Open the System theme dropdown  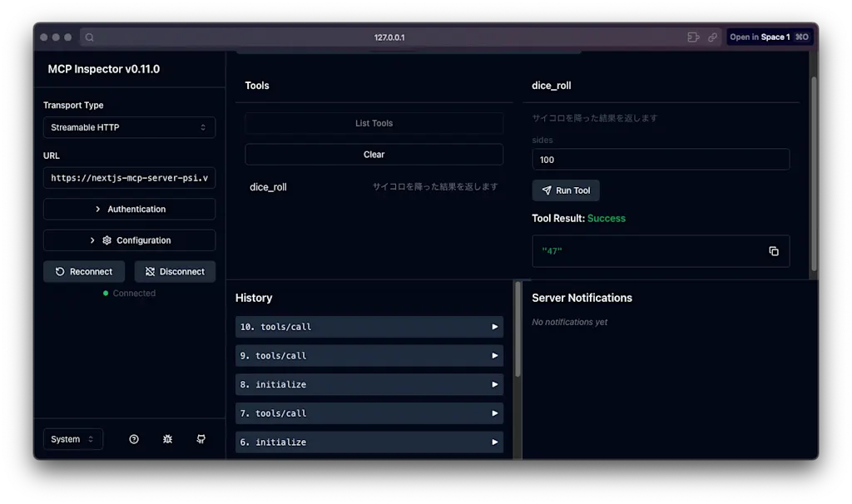pyautogui.click(x=73, y=439)
